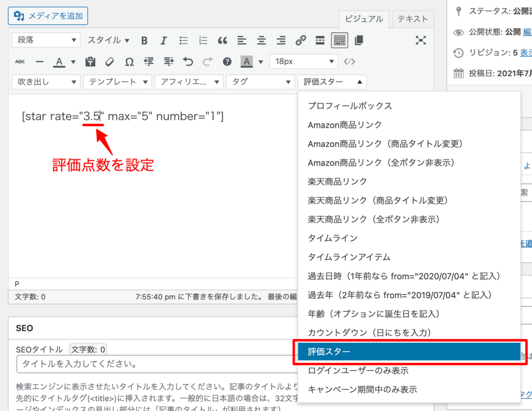Image resolution: width=532 pixels, height=411 pixels.
Task: Open the アフィリエ... dropdown
Action: (189, 82)
